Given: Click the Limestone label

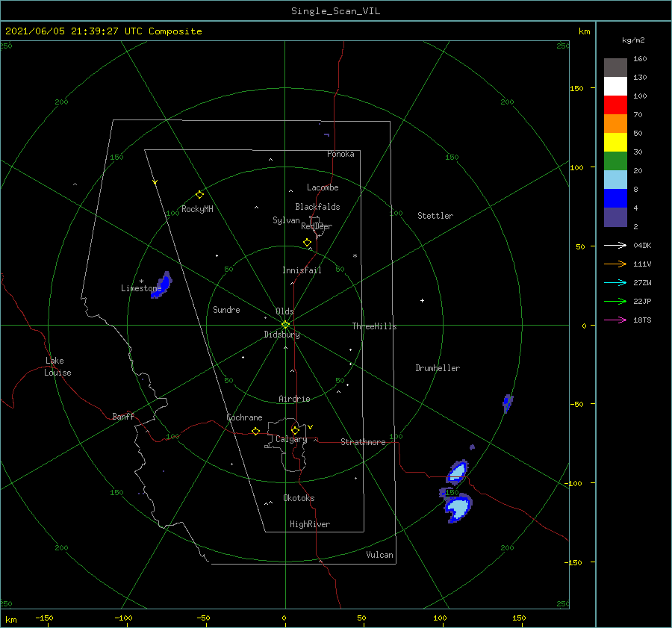Looking at the screenshot, I should [141, 288].
